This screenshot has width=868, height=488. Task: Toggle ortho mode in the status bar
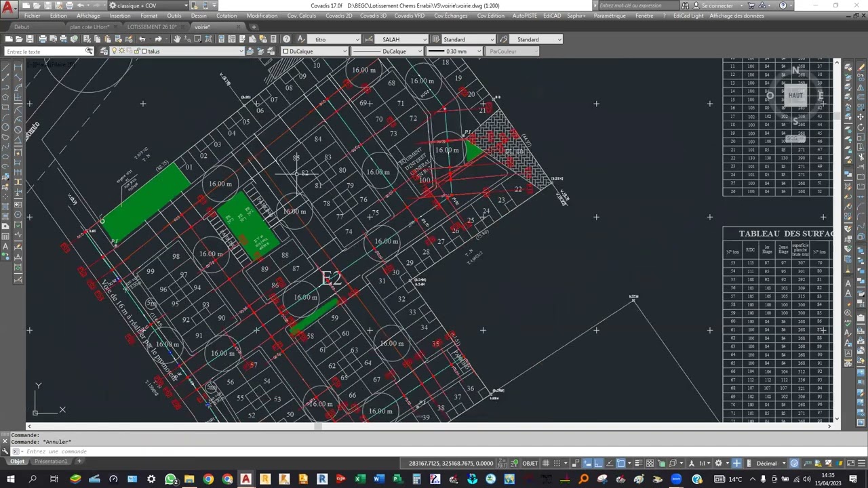point(599,464)
